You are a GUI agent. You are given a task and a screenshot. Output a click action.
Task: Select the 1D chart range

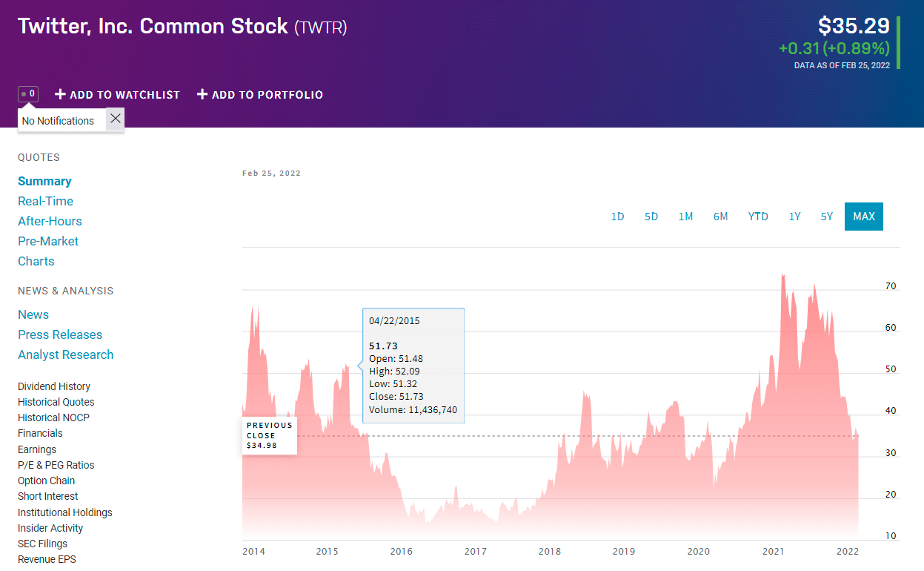[x=617, y=217]
